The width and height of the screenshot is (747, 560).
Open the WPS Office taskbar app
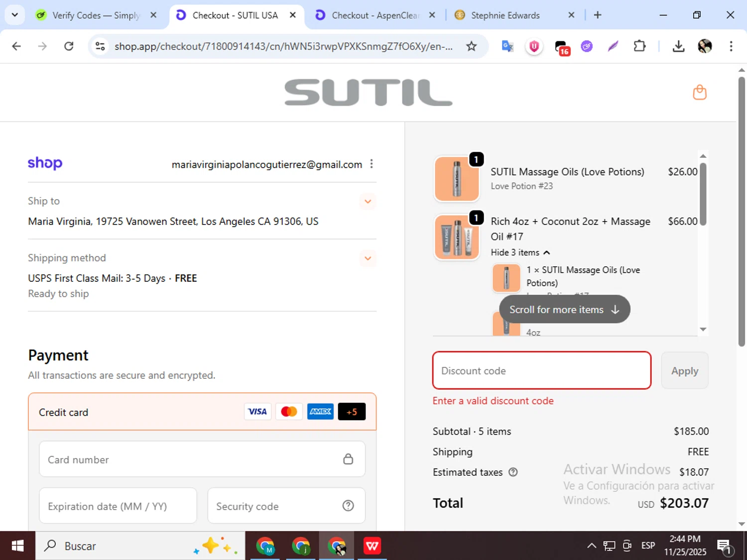[372, 546]
